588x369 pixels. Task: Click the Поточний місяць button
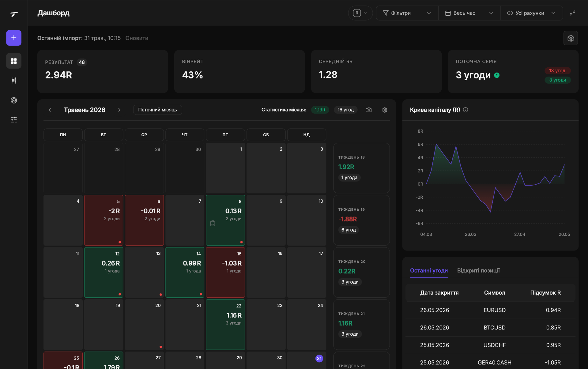(157, 110)
